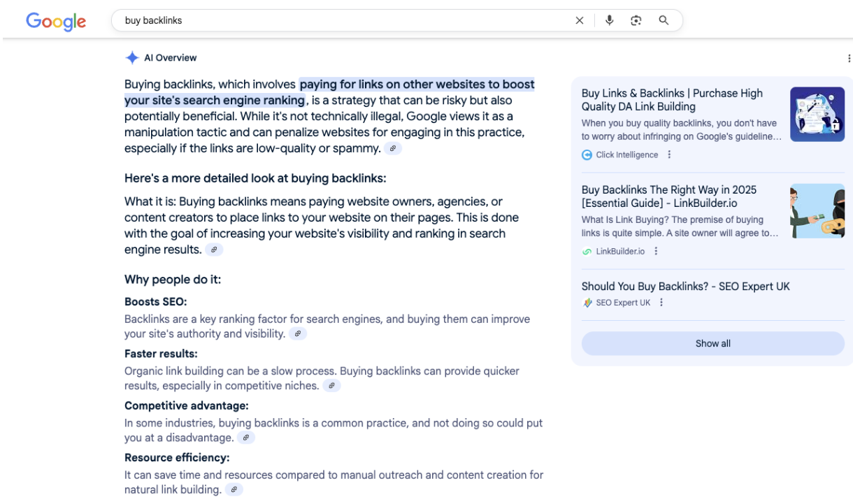Start a voice search with the microphone

[x=610, y=20]
